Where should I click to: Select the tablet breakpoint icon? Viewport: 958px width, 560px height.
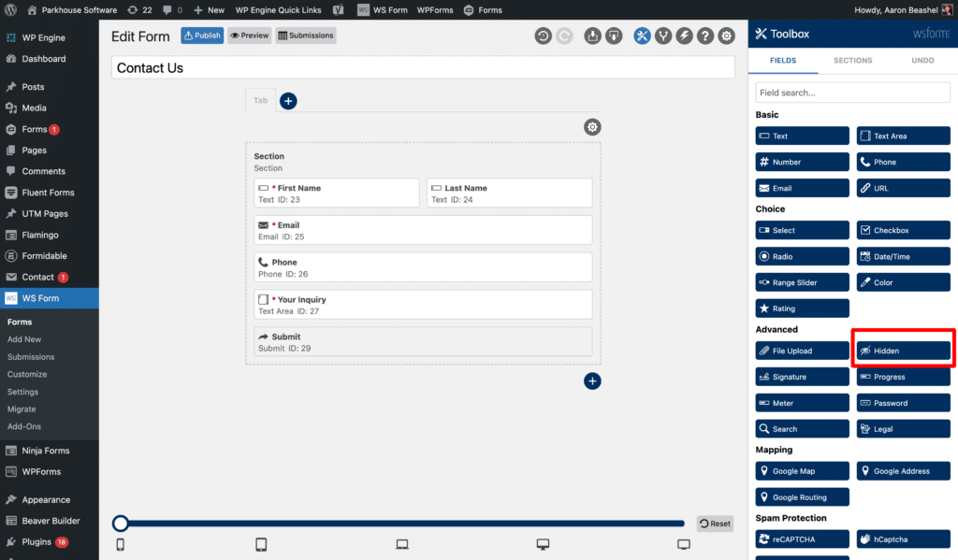(x=261, y=544)
